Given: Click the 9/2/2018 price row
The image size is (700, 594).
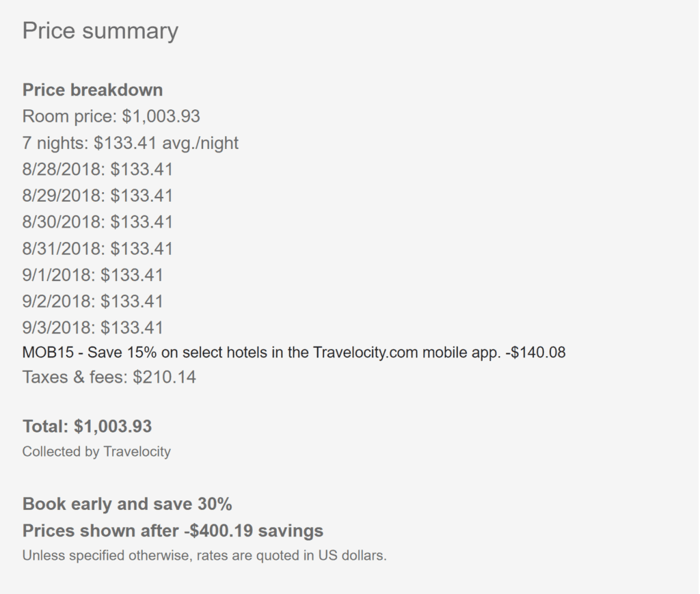Looking at the screenshot, I should [93, 301].
